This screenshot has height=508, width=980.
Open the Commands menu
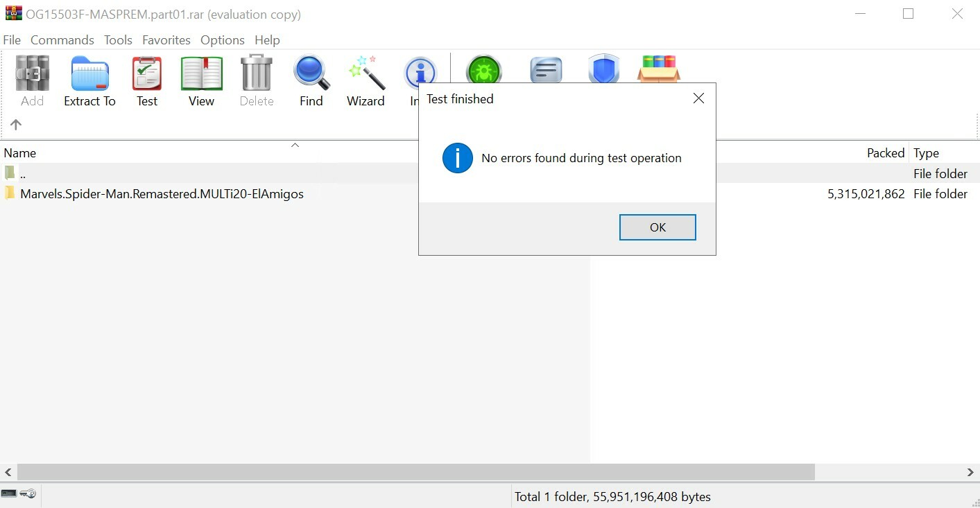click(62, 40)
